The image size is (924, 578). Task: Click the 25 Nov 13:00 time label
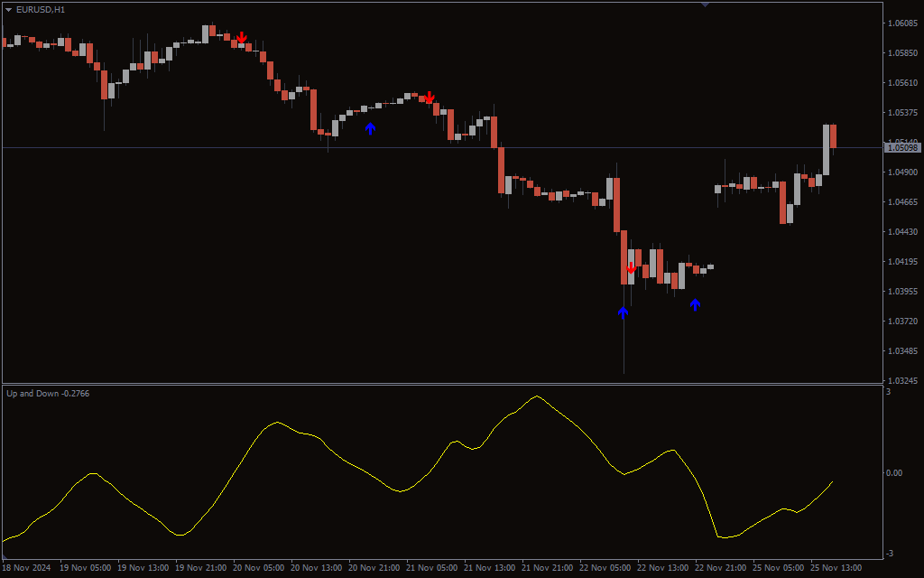coord(836,568)
